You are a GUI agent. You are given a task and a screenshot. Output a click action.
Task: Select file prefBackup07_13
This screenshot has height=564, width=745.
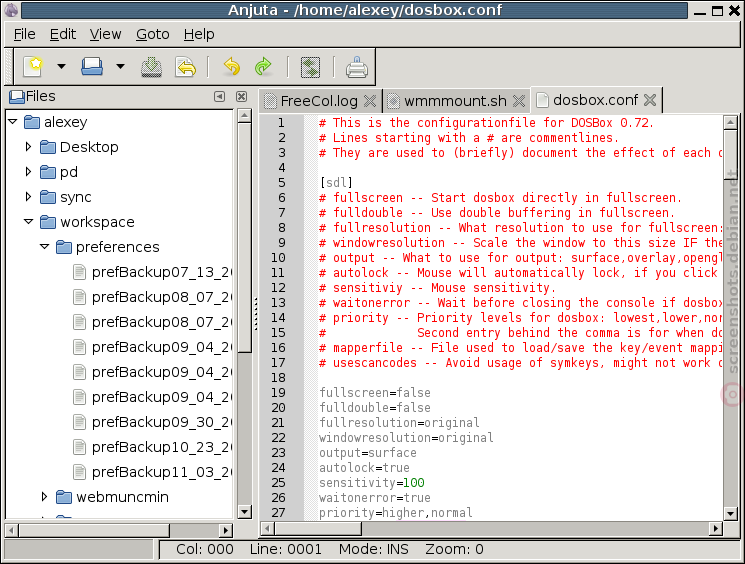pos(162,272)
